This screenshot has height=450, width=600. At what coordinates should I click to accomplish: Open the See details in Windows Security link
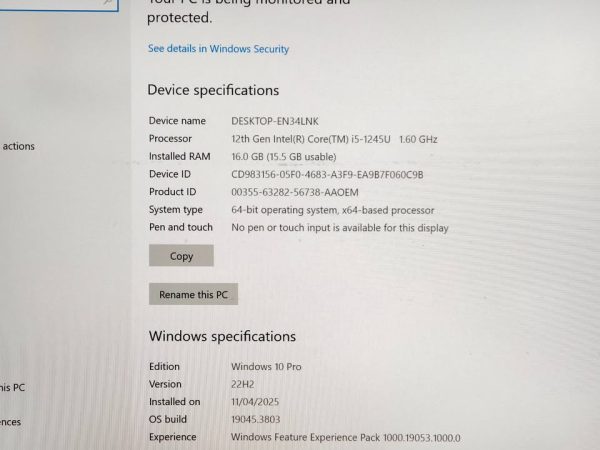tap(218, 49)
